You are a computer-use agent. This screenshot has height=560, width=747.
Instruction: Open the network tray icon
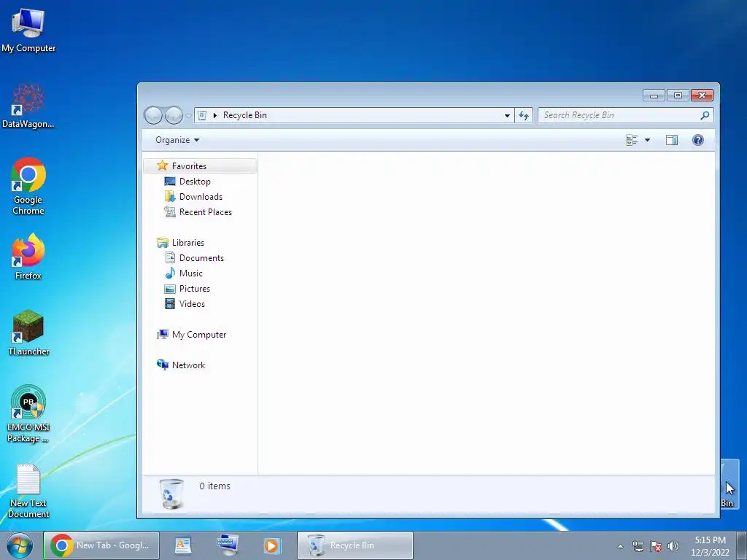tap(638, 546)
